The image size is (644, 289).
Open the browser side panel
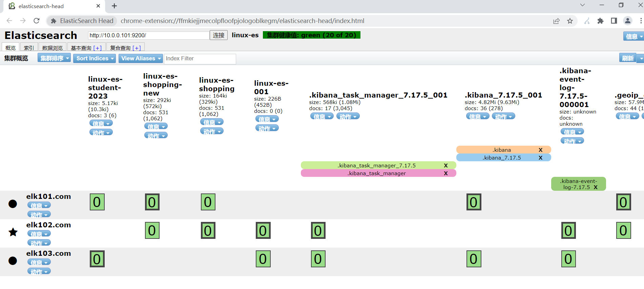click(x=614, y=21)
